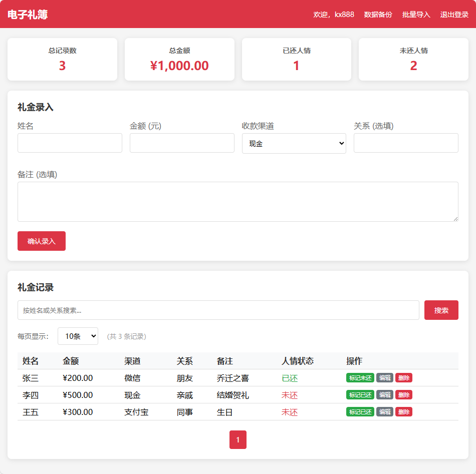Click the 数据备份 data backup link
The height and width of the screenshot is (474, 476).
378,15
